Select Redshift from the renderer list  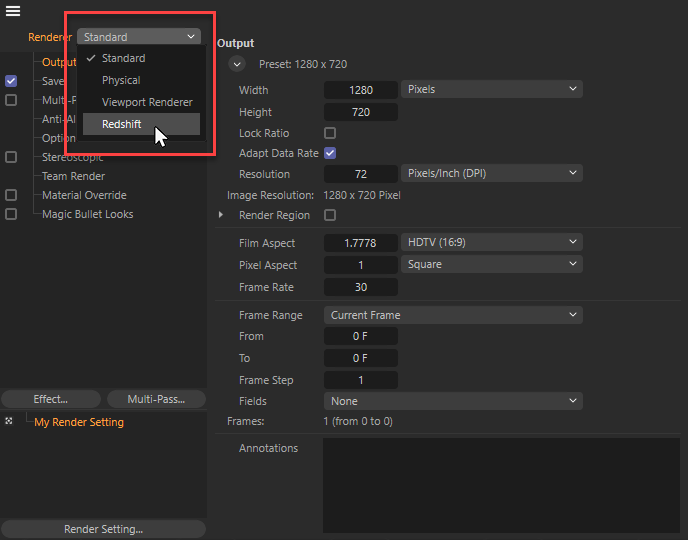pos(121,124)
